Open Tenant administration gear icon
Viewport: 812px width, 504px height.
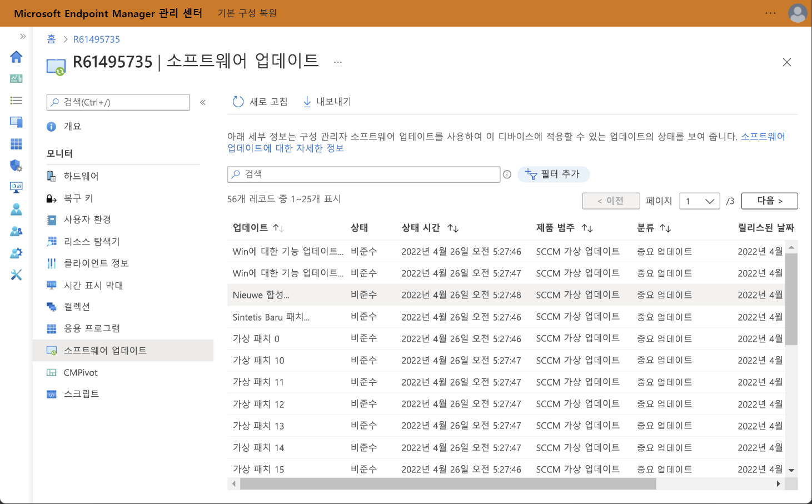coord(16,253)
